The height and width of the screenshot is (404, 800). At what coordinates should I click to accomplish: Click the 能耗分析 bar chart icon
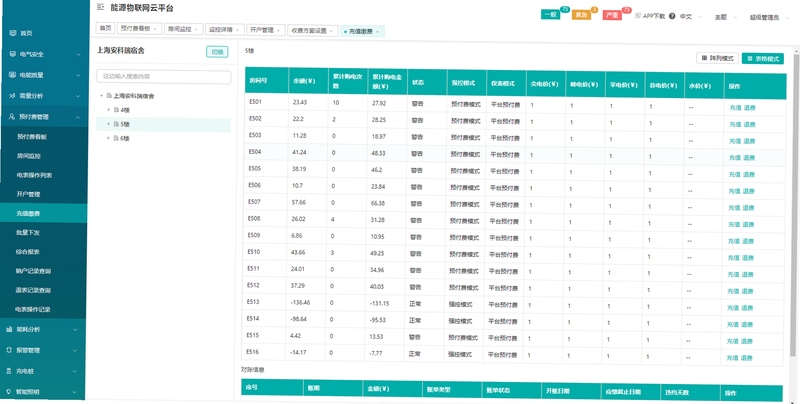(9, 330)
